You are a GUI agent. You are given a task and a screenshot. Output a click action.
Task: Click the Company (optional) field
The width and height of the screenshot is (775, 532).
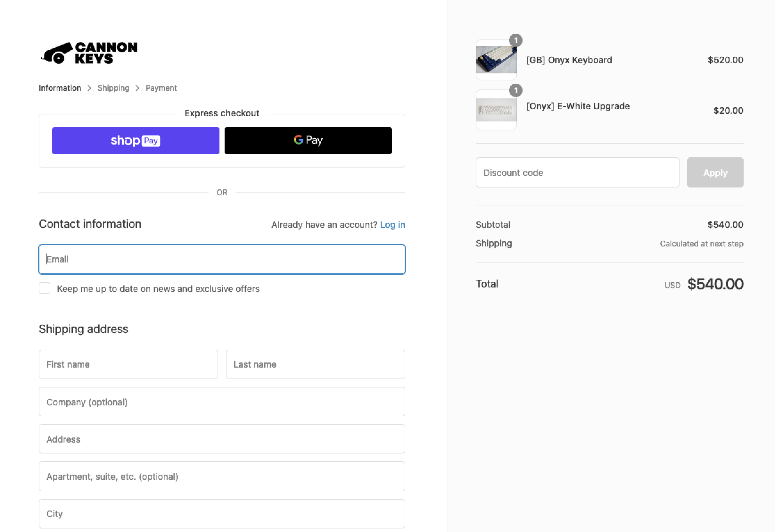[x=222, y=402]
